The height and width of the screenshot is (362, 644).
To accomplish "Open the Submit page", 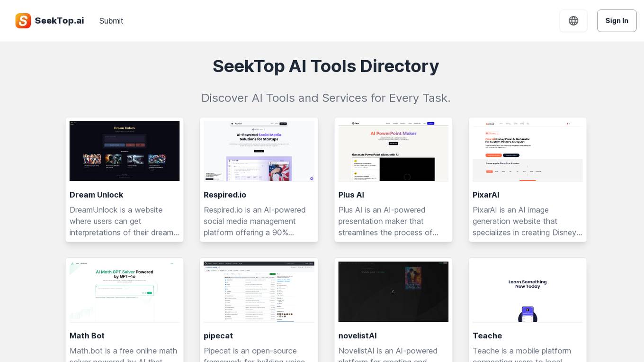I will coord(111,21).
